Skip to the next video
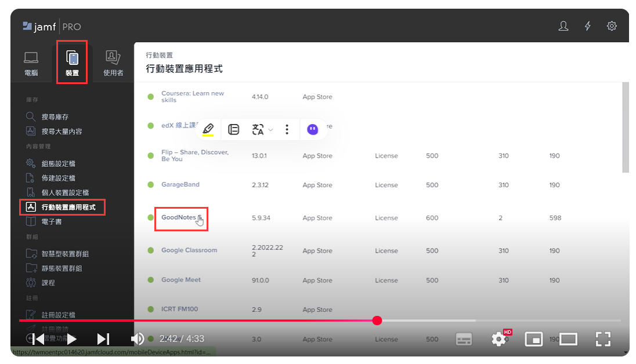636x364 pixels. (x=103, y=339)
